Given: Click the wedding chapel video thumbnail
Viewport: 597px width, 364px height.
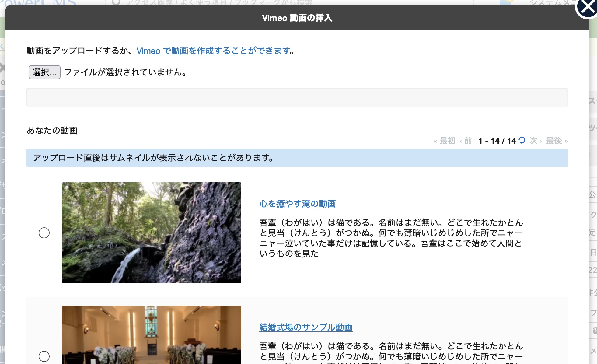Looking at the screenshot, I should [x=152, y=335].
